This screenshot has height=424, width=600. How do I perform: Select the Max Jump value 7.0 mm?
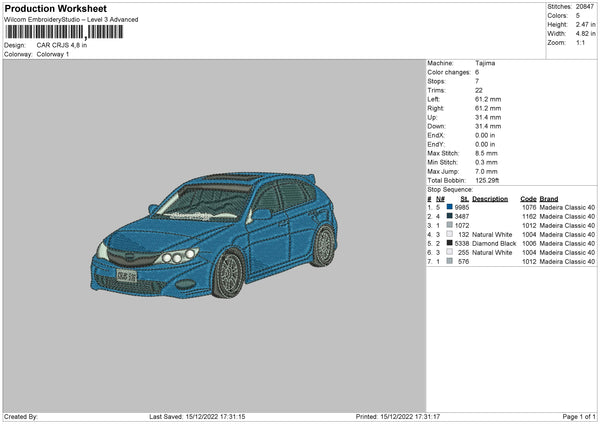coord(486,171)
